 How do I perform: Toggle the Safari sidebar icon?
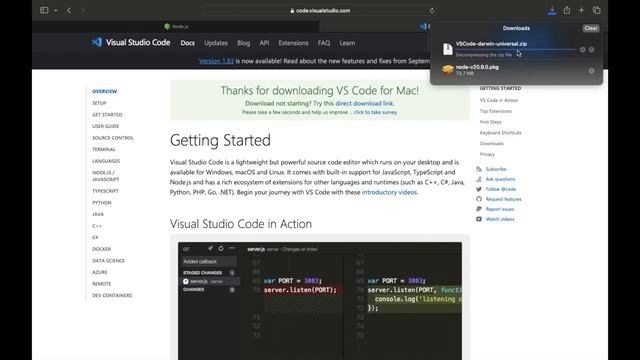pyautogui.click(x=44, y=10)
